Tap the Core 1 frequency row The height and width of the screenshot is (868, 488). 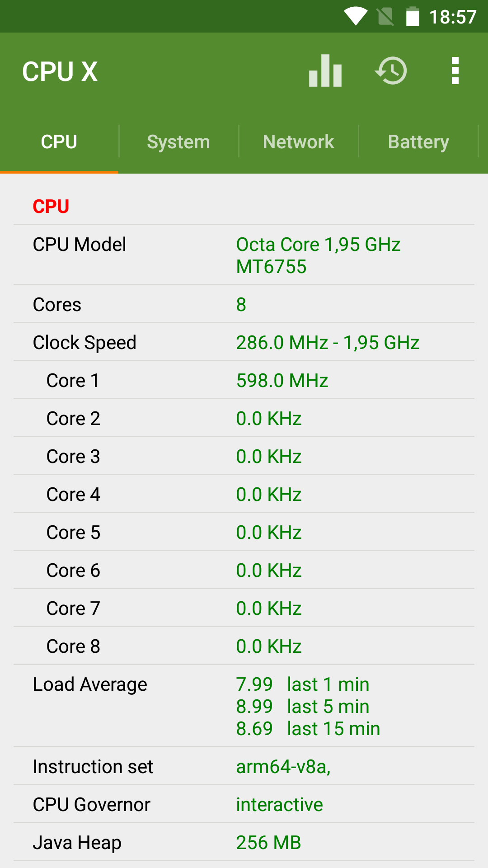point(244,380)
